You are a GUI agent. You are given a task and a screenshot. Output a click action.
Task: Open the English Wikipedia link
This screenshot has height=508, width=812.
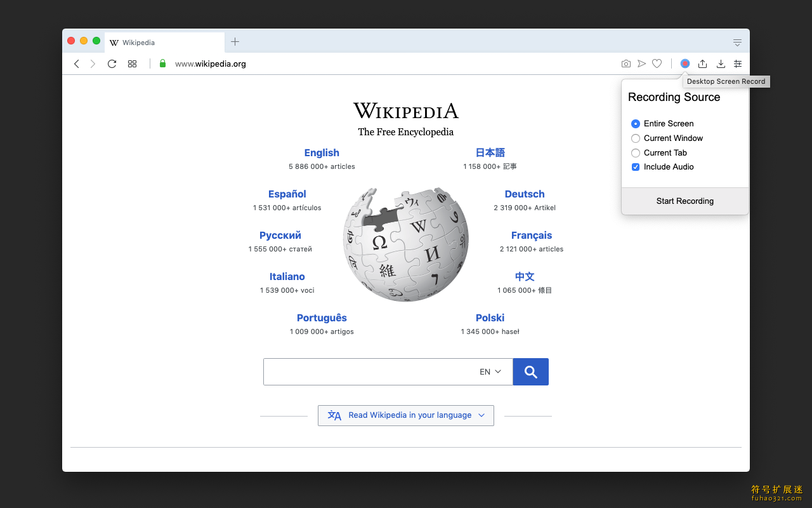pos(322,153)
